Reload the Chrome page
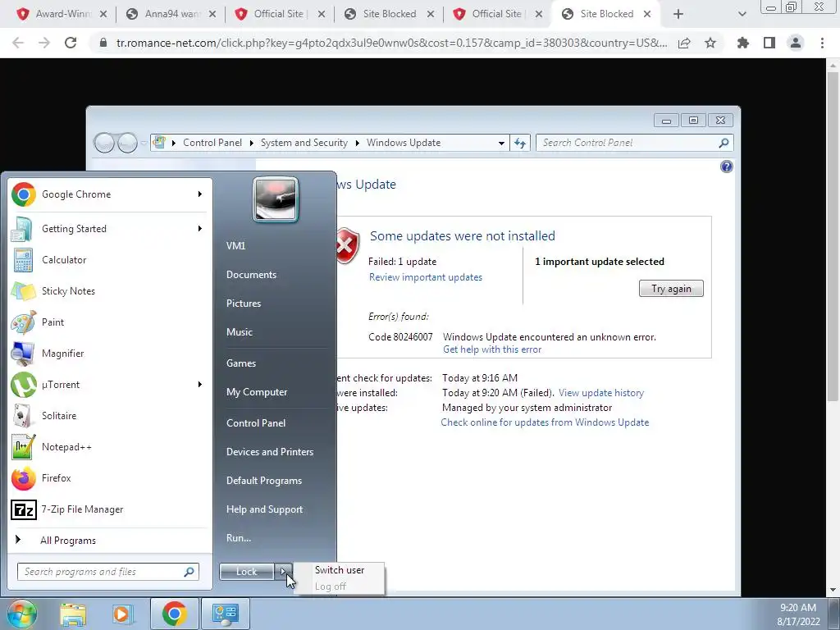 point(71,43)
